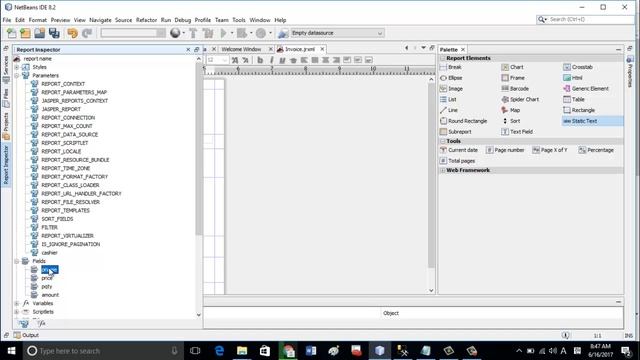This screenshot has width=640, height=360.
Task: Expand the Styles node in Report Inspector
Action: [x=17, y=67]
